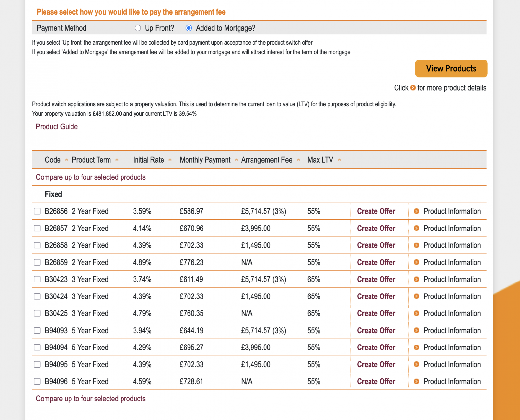Open Product Information text for B26856
The height and width of the screenshot is (420, 520).
click(x=452, y=211)
